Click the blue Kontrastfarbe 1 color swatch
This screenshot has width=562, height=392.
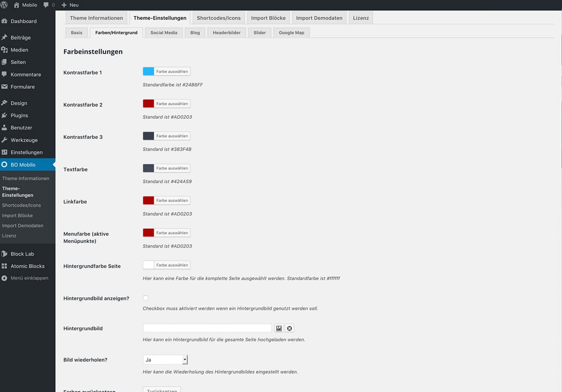[148, 72]
